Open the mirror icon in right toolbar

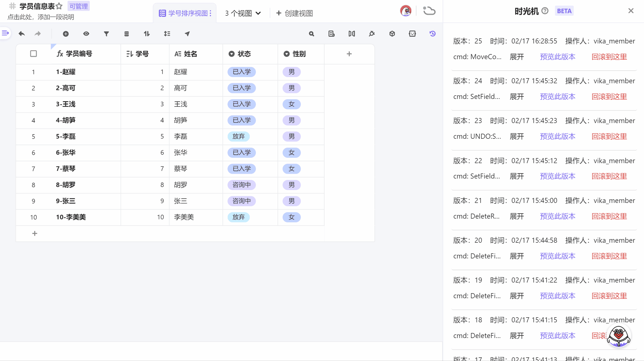coord(352,34)
